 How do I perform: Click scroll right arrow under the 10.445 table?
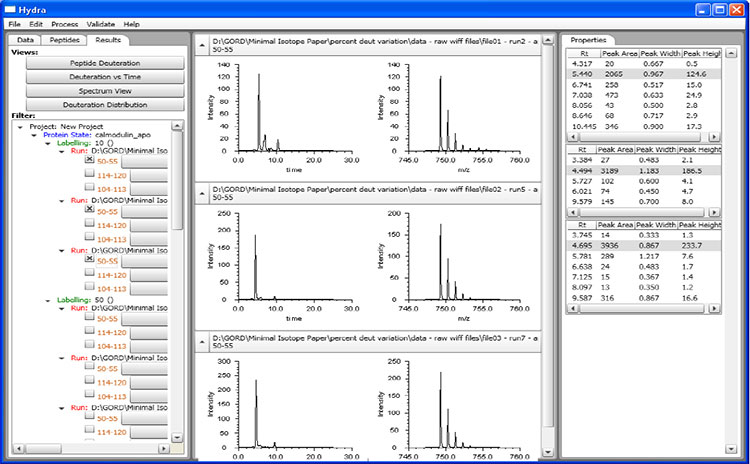tap(714, 137)
